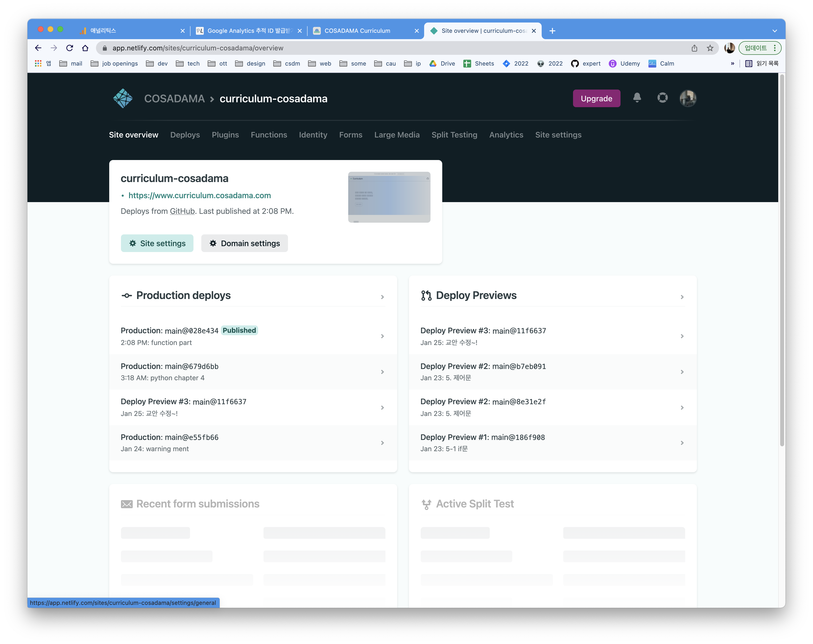Image resolution: width=813 pixels, height=644 pixels.
Task: Click the Published status badge
Action: [x=239, y=330]
